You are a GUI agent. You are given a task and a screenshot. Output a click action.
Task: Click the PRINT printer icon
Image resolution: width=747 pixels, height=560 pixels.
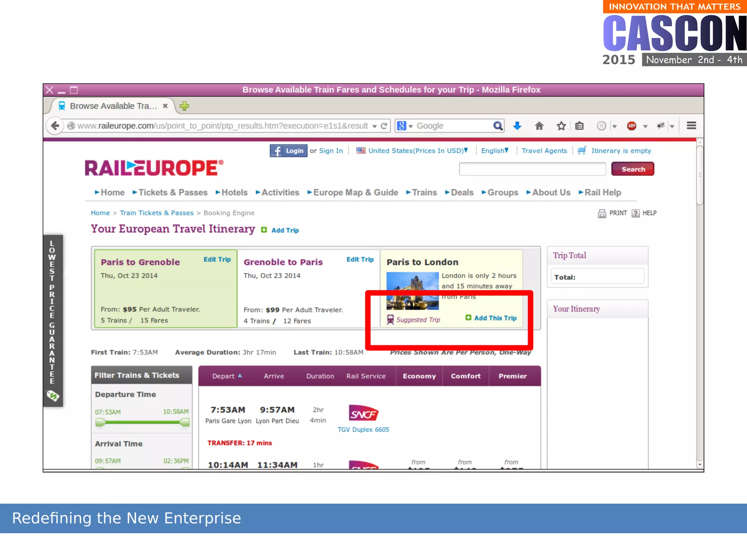(x=601, y=213)
